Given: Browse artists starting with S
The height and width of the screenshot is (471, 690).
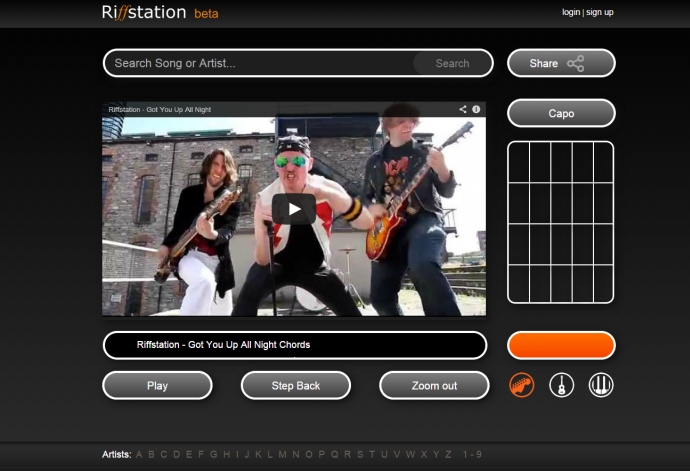Looking at the screenshot, I should tap(360, 454).
